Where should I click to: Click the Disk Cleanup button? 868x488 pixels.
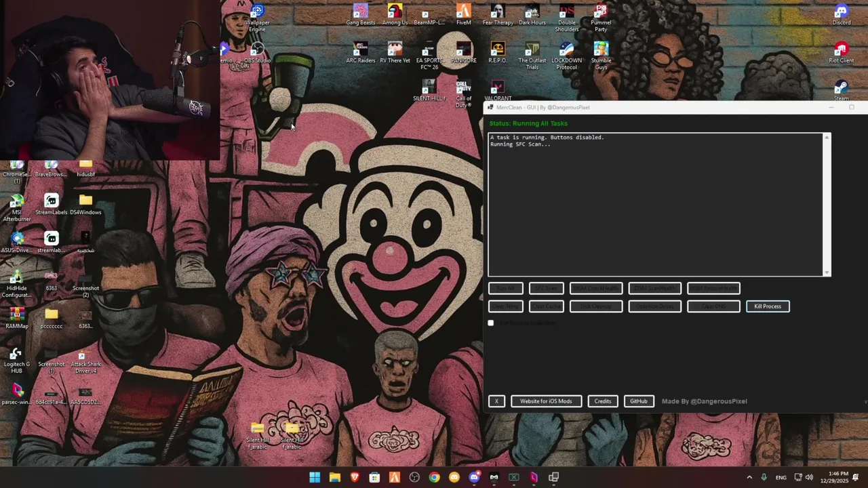pyautogui.click(x=596, y=306)
